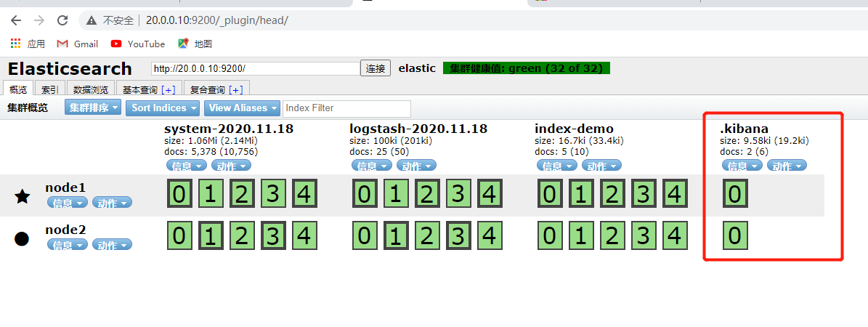Screen dimensions: 868x327
Task: Open 信息 dropdown for node1
Action: tap(68, 202)
